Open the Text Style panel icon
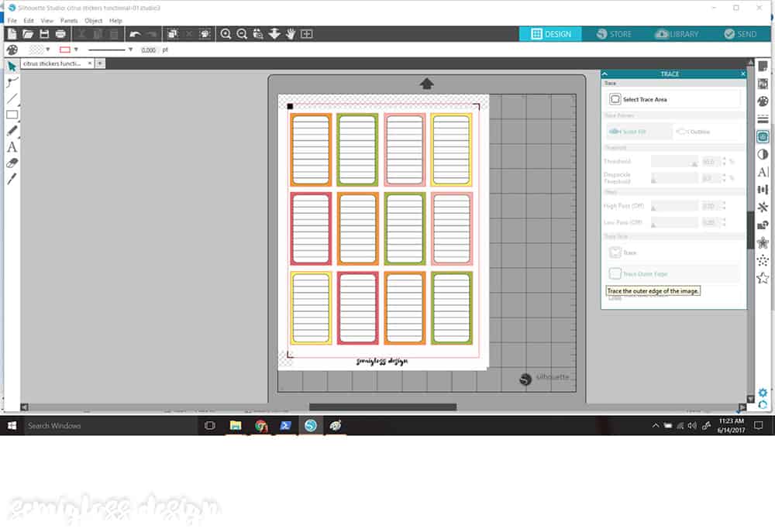Viewport: 775px width, 532px height. [763, 172]
